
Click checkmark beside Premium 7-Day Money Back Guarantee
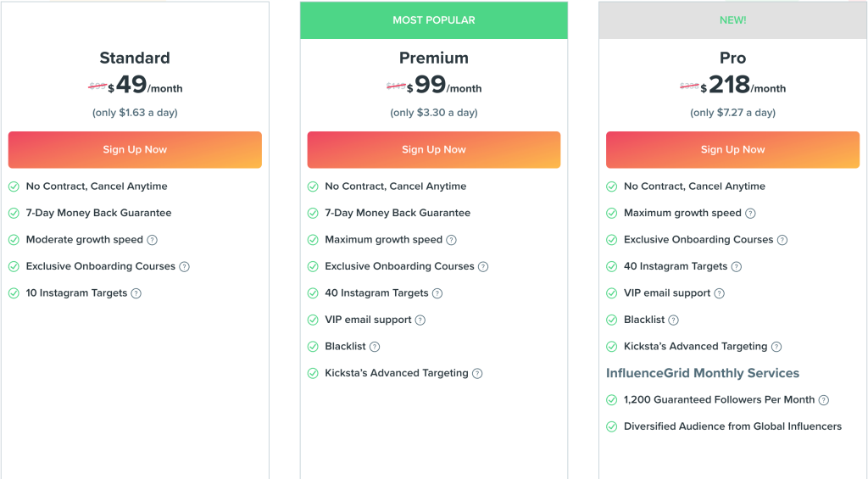[313, 213]
